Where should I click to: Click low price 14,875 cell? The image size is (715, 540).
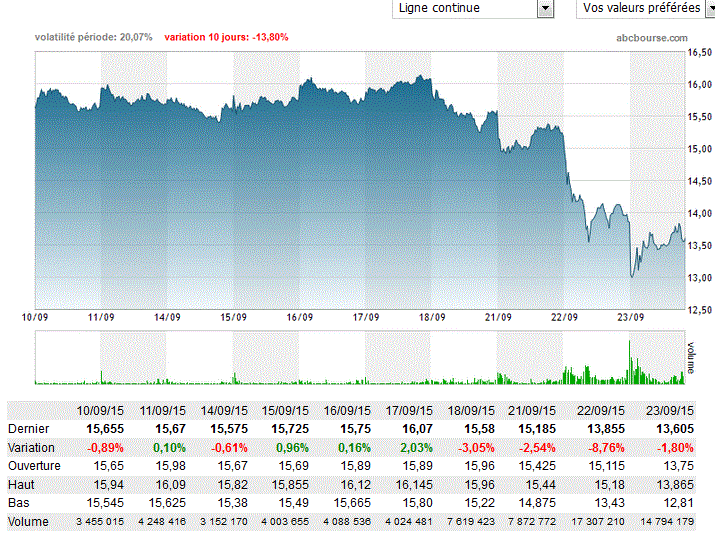pos(537,503)
